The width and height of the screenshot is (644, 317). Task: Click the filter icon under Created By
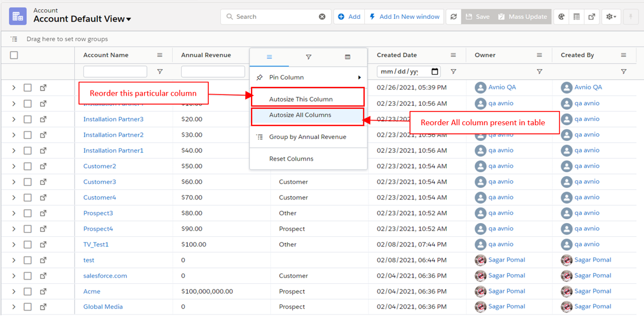coord(623,72)
